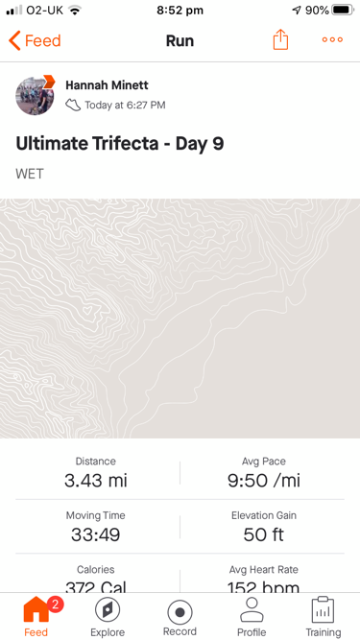Tap the Moving Time 33:49 stat
Screen dimensions: 360x640
96,528
